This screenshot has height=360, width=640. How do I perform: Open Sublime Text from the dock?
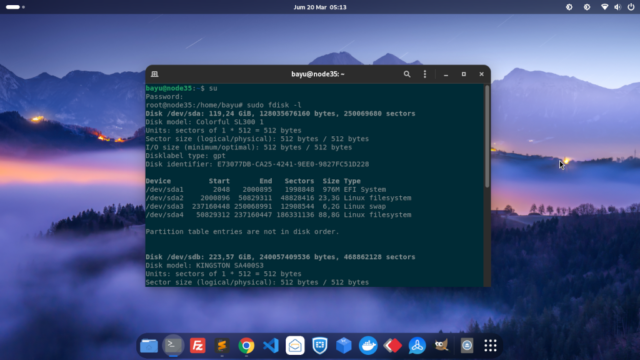(222, 346)
